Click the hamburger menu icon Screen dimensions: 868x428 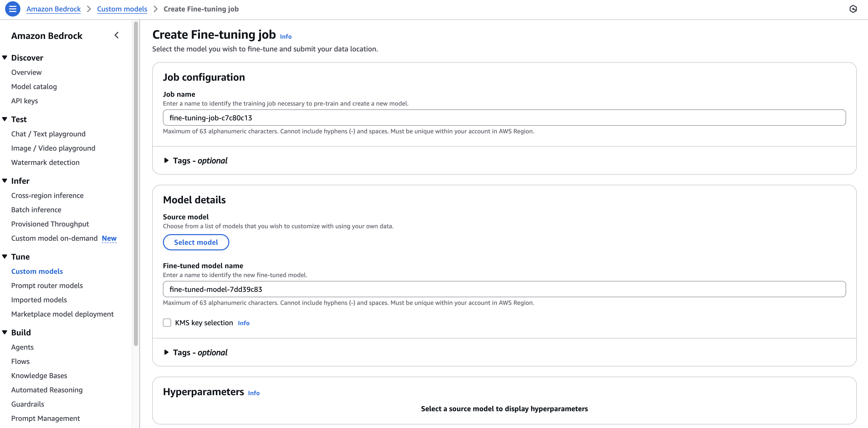click(x=12, y=9)
